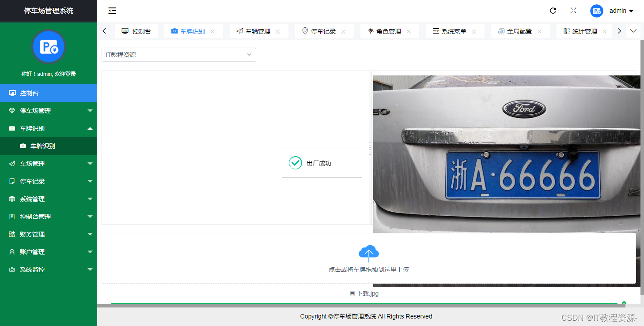Switch to the 车牌识别 tab
This screenshot has width=644, height=326.
(x=193, y=31)
